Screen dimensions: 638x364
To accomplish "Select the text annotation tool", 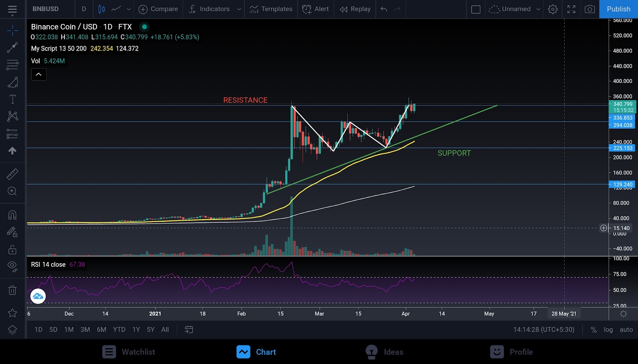I will pos(12,99).
